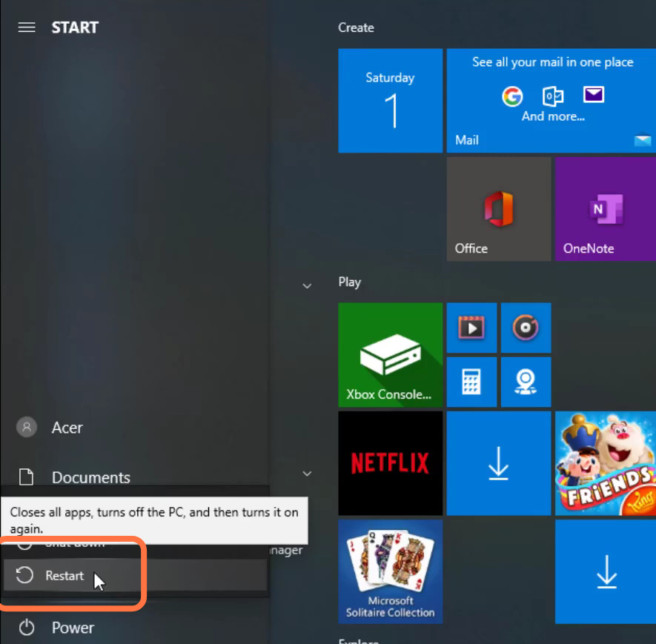
Task: Open Candy Crush Friends tile
Action: tap(606, 463)
